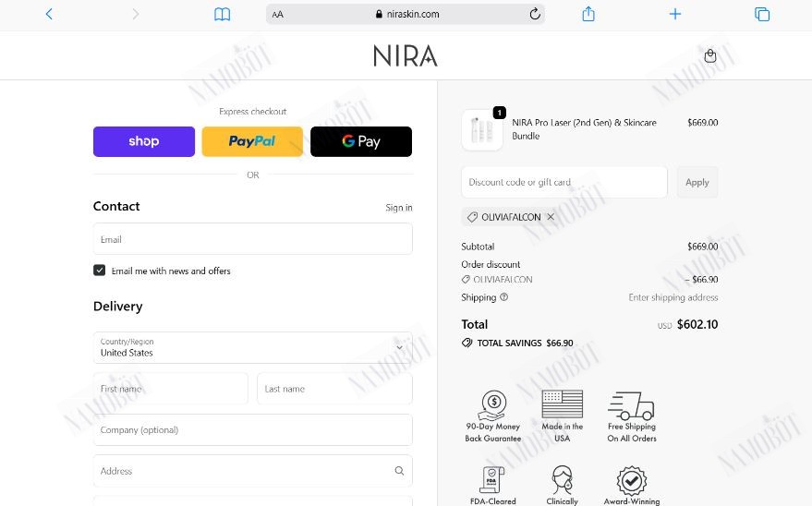812x506 pixels.
Task: Click Enter shipping address text
Action: (673, 297)
